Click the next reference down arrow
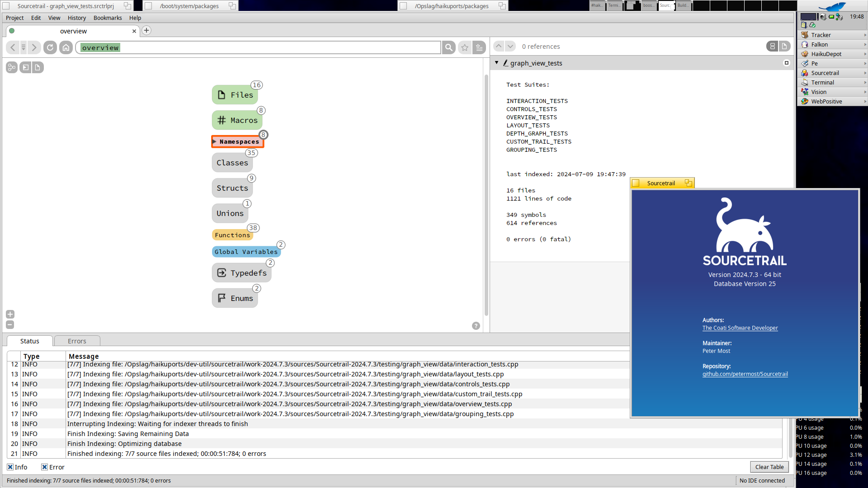 [x=510, y=46]
